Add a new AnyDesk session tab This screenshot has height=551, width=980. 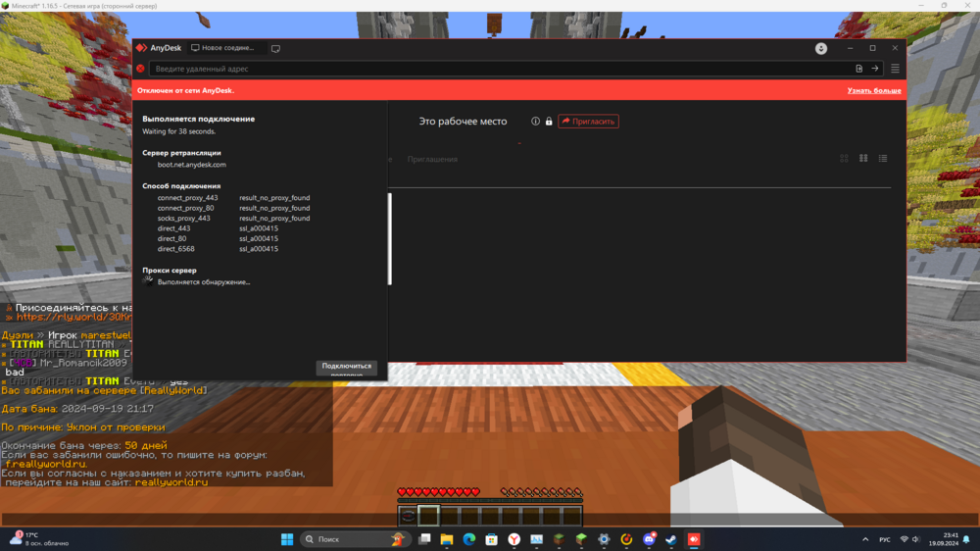click(x=275, y=48)
